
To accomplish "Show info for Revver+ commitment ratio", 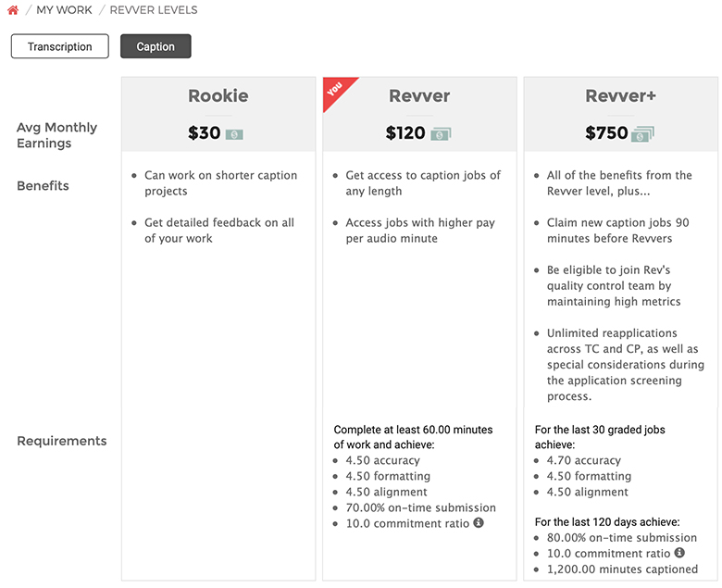I will (x=679, y=553).
